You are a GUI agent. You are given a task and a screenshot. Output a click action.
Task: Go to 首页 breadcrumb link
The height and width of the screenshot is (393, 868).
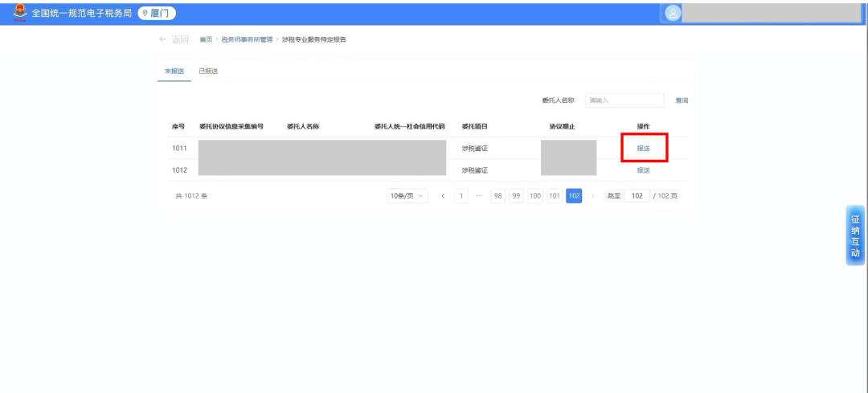pyautogui.click(x=206, y=40)
